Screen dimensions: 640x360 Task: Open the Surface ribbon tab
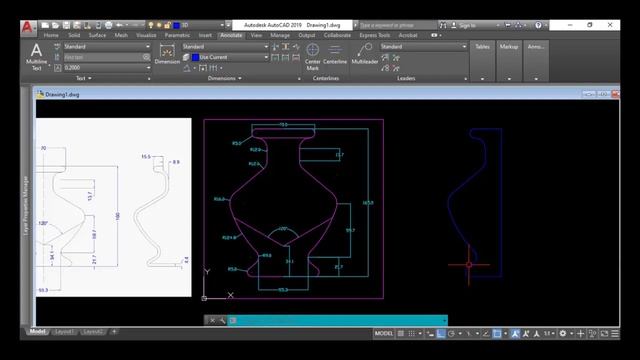[97, 36]
